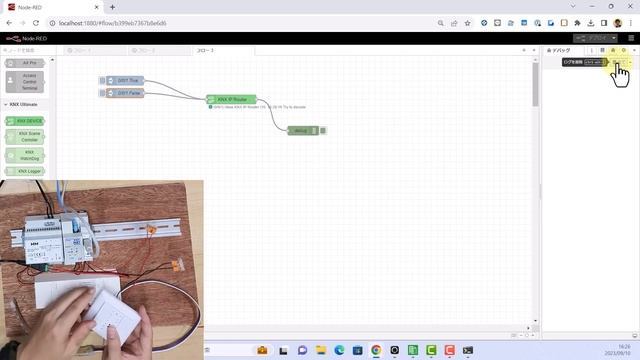
Task: Click the Deploy button
Action: (592, 38)
